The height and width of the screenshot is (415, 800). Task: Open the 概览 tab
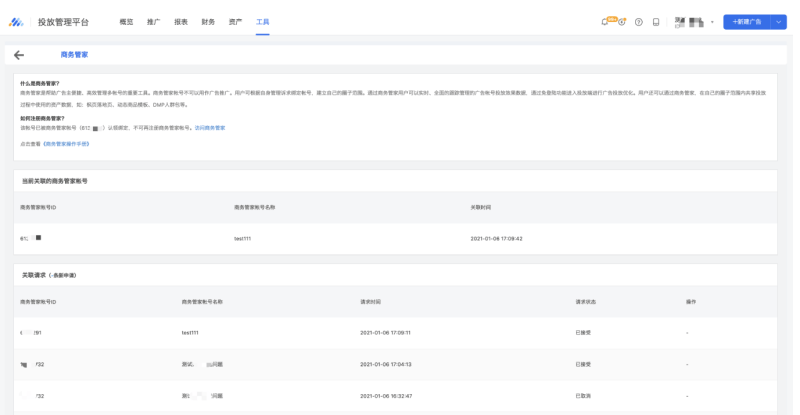(x=126, y=22)
